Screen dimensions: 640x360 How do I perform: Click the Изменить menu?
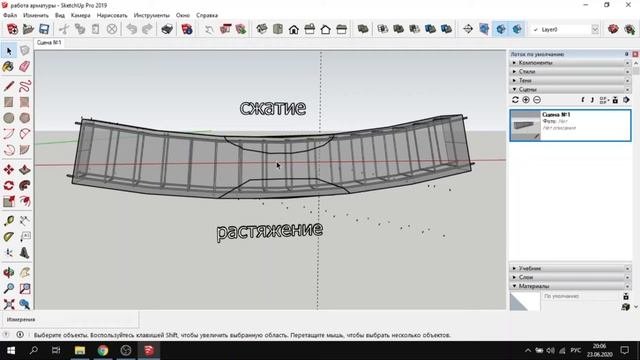pyautogui.click(x=36, y=15)
